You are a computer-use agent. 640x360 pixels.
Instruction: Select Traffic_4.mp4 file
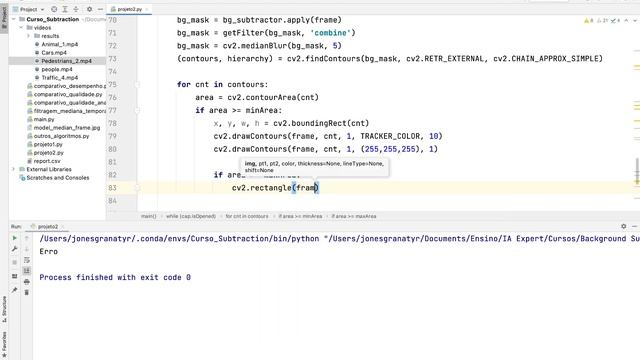[60, 78]
